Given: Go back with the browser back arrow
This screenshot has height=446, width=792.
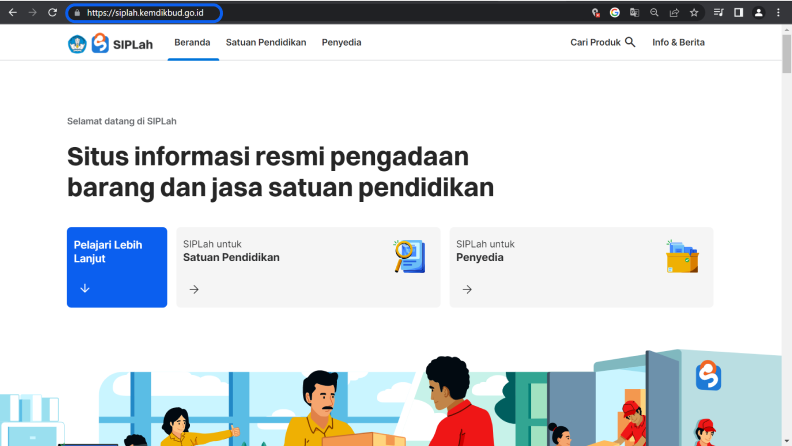Looking at the screenshot, I should coord(13,13).
